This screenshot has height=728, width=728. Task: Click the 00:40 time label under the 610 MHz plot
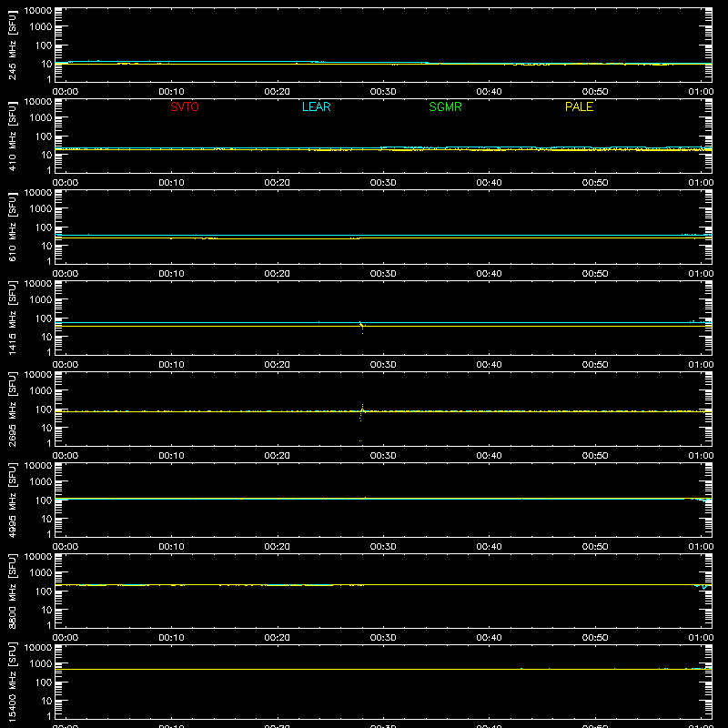[x=489, y=274]
